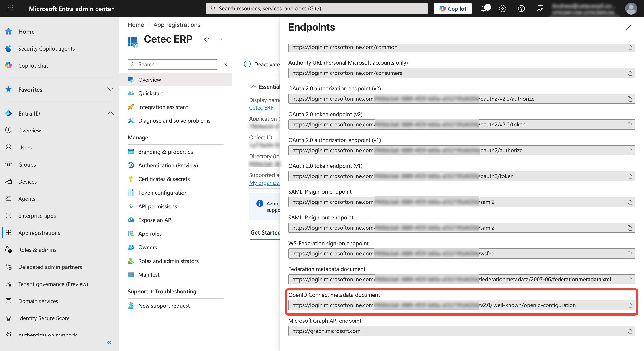
Task: Copy the OpenID Connect metadata document URL
Action: point(630,305)
